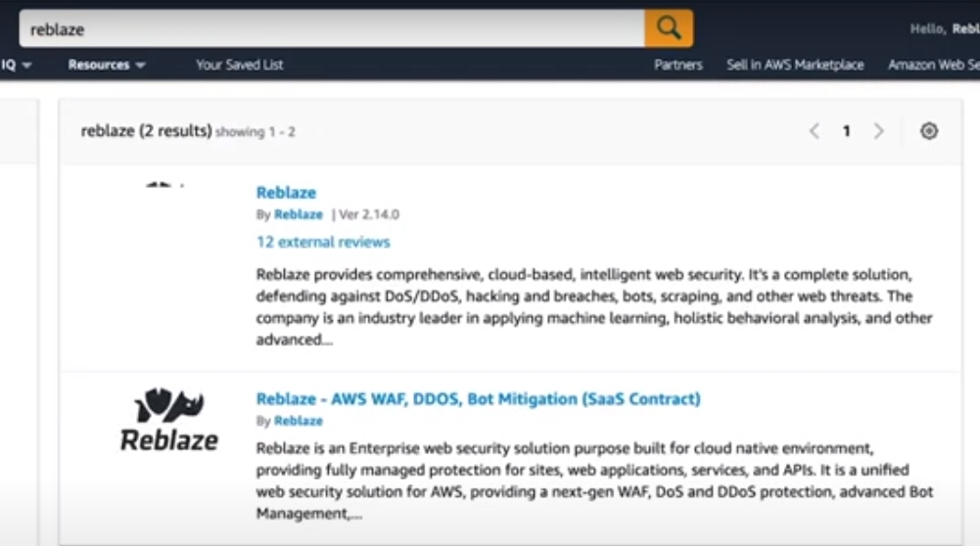The height and width of the screenshot is (546, 980).
Task: Open the Partners menu item
Action: 678,65
